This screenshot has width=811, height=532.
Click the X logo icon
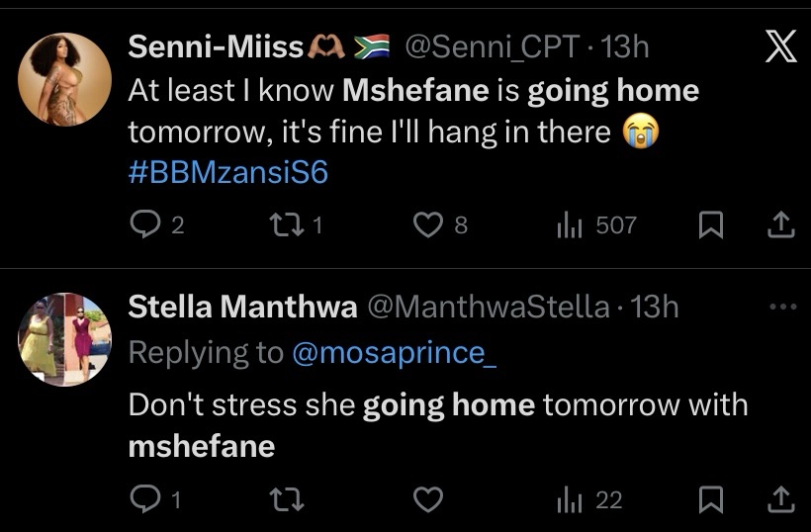781,46
